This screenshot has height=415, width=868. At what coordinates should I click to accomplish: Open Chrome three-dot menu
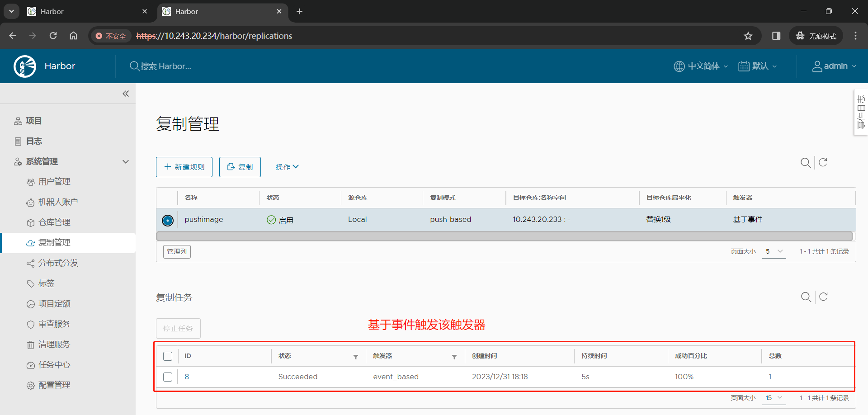[x=855, y=36]
